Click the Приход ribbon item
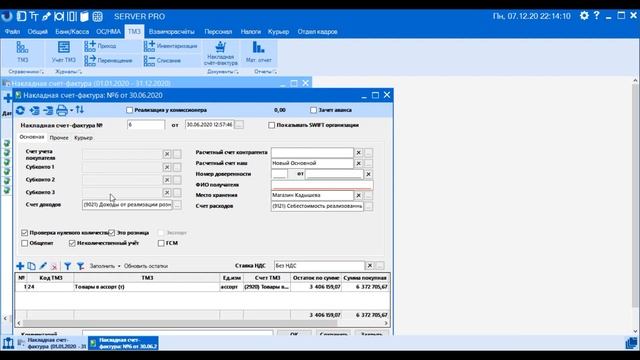Screen dimensions: 640x360 100,46
